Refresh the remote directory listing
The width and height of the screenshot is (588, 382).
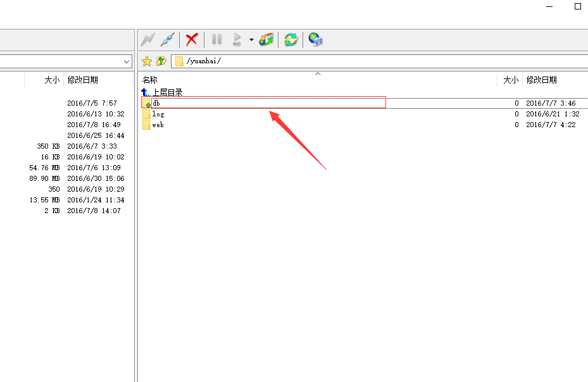coord(291,39)
